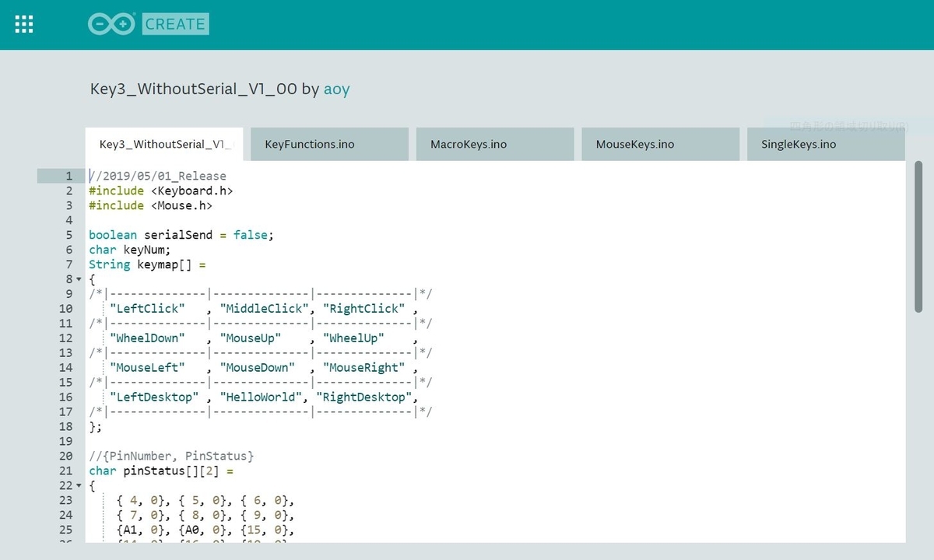Open author link aoy
Image resolution: width=934 pixels, height=560 pixels.
coord(336,89)
